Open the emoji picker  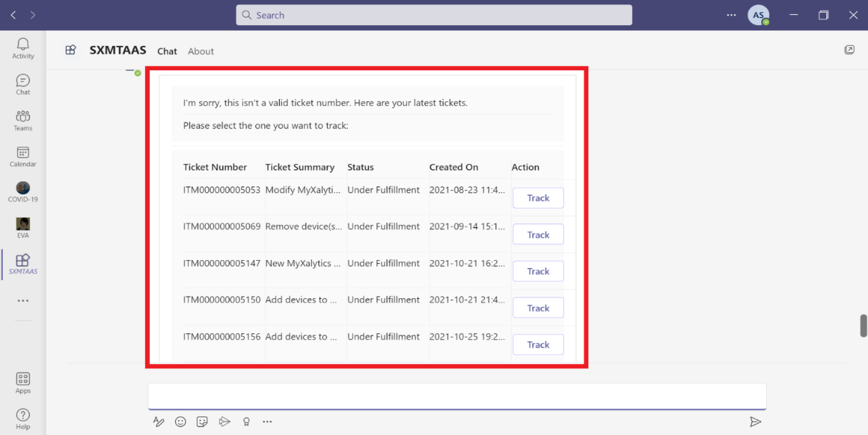[180, 421]
